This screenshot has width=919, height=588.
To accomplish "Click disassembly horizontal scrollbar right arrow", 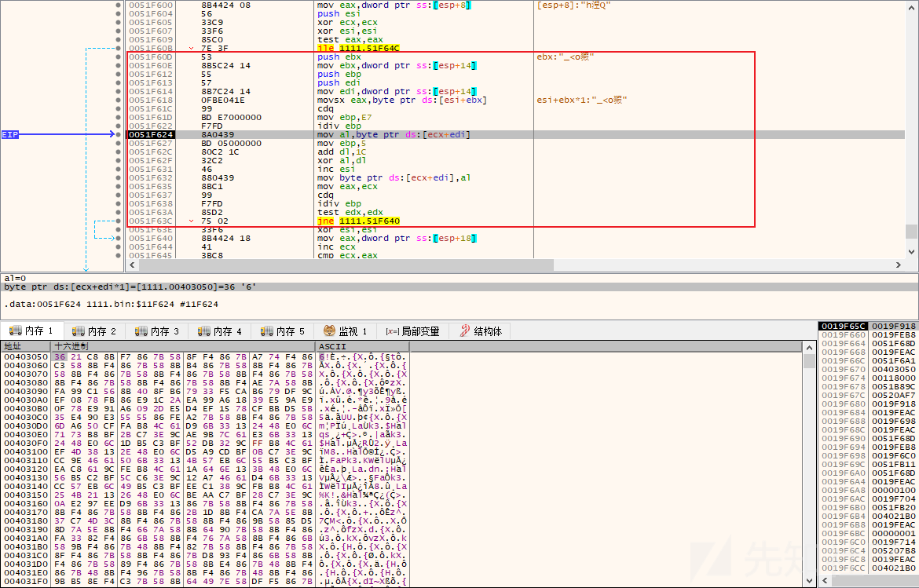I will pos(899,265).
